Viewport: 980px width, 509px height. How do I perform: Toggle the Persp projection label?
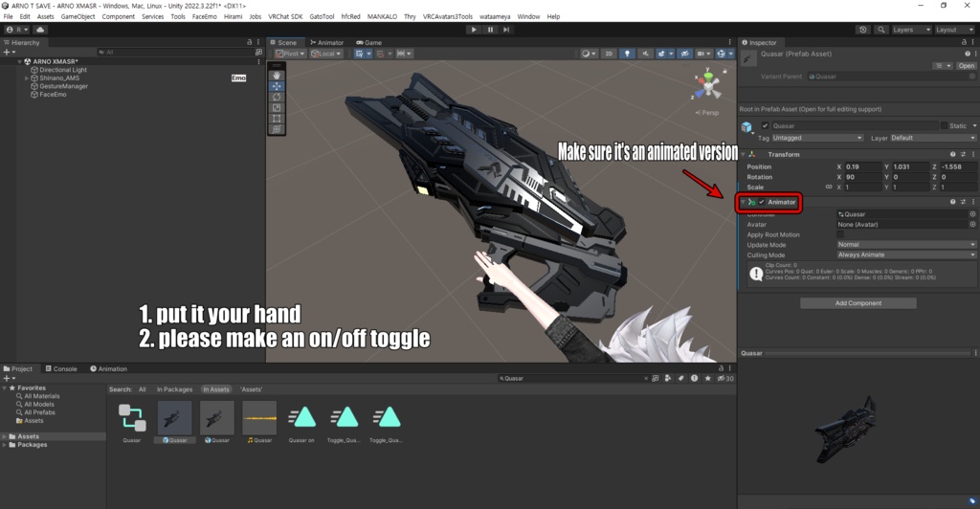click(x=707, y=113)
